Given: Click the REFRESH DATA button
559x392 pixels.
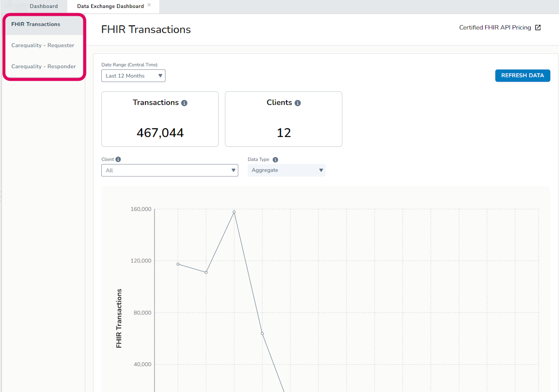Looking at the screenshot, I should click(523, 76).
